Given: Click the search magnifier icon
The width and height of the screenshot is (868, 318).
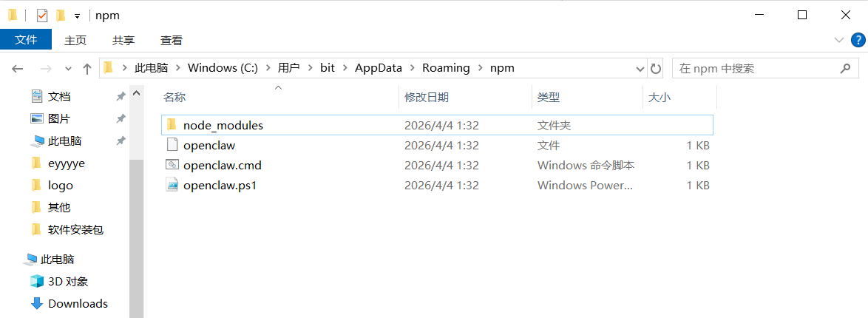Looking at the screenshot, I should tap(845, 68).
